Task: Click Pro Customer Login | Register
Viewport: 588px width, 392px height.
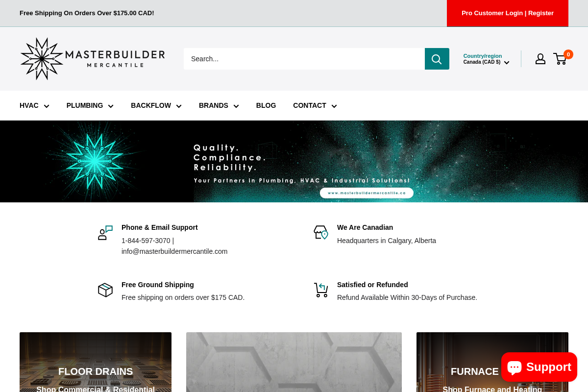Action: point(507,13)
